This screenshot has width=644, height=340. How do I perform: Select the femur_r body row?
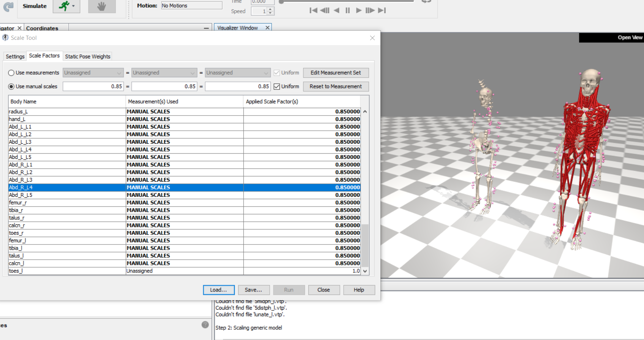(184, 202)
